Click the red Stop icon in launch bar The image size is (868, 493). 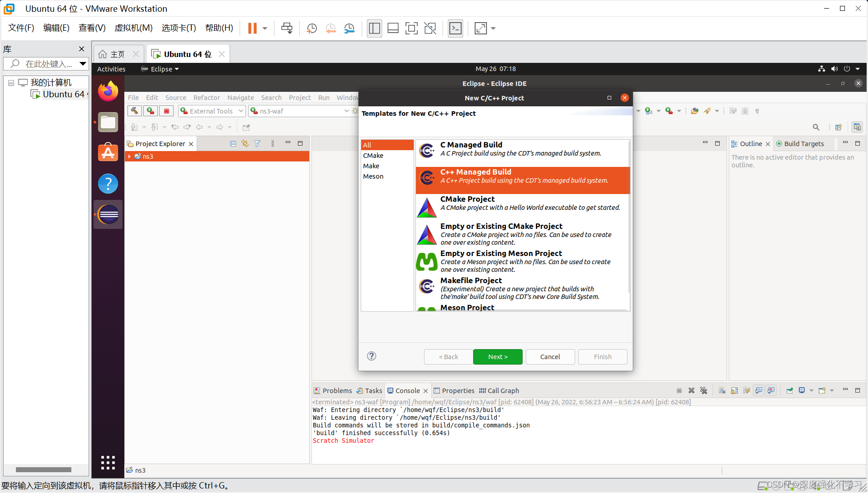coord(166,111)
